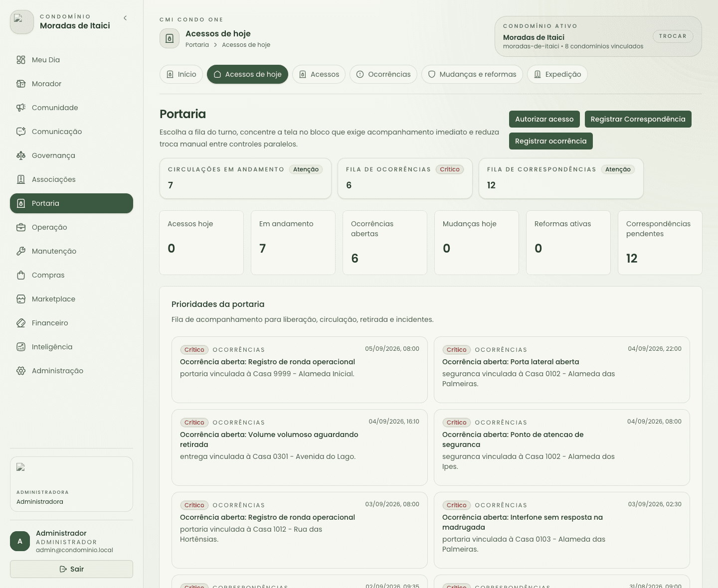Open the Fila de ocorrências card
Image resolution: width=718 pixels, height=588 pixels.
tap(405, 178)
